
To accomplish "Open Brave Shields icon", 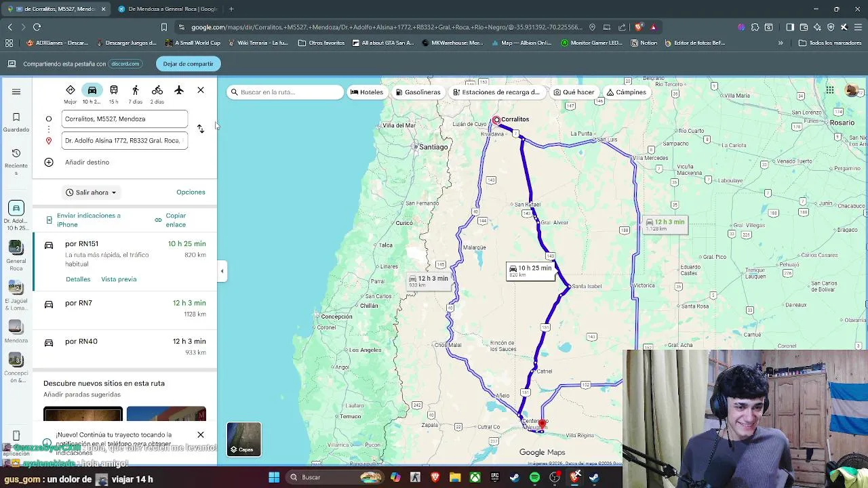I will coord(639,27).
